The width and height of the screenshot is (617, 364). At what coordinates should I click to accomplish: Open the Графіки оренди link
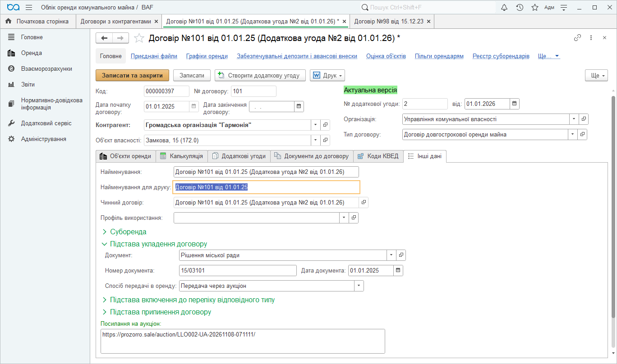pos(207,56)
